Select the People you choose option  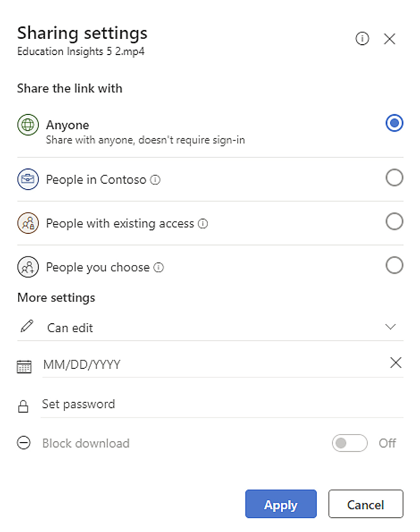(394, 265)
